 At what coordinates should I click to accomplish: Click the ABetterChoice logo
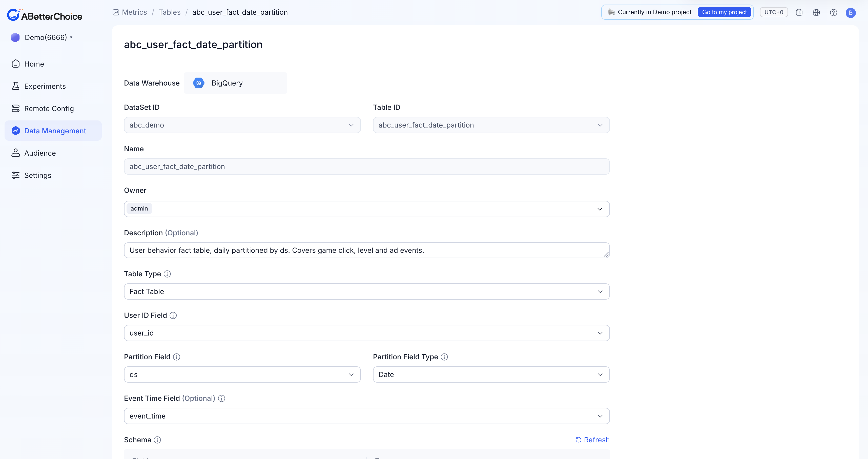(45, 15)
